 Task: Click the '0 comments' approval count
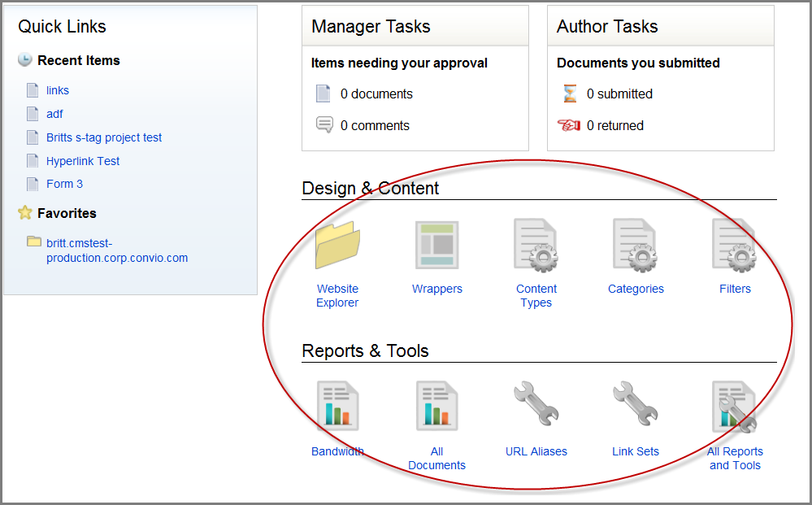(375, 125)
